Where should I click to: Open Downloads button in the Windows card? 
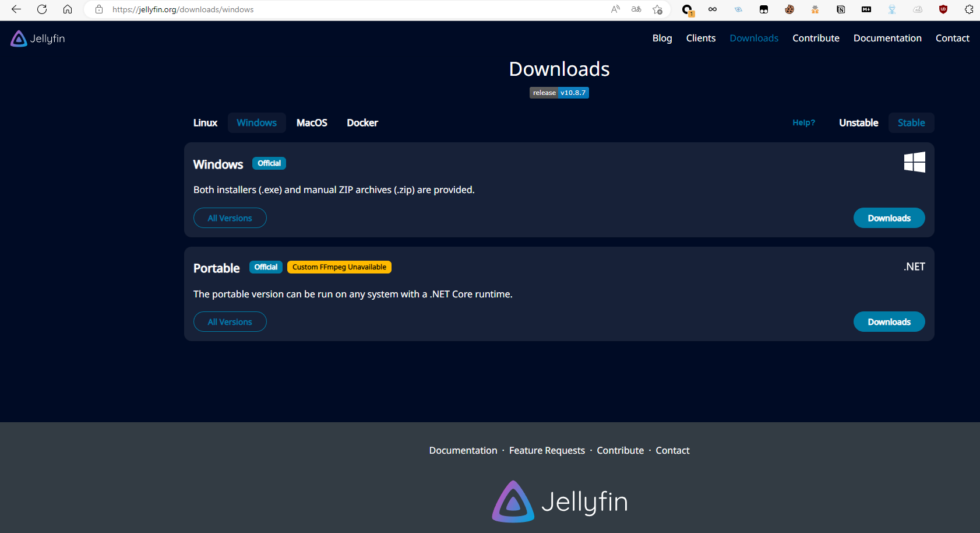click(x=889, y=218)
